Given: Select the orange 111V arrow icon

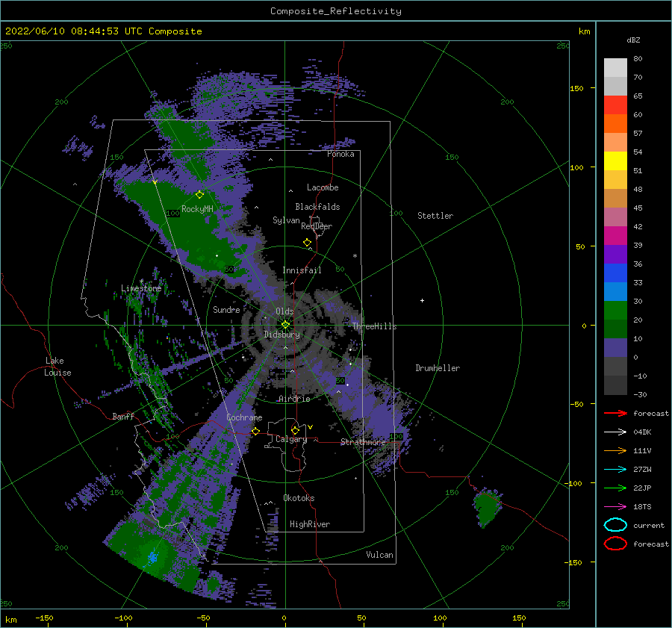Looking at the screenshot, I should [x=615, y=450].
